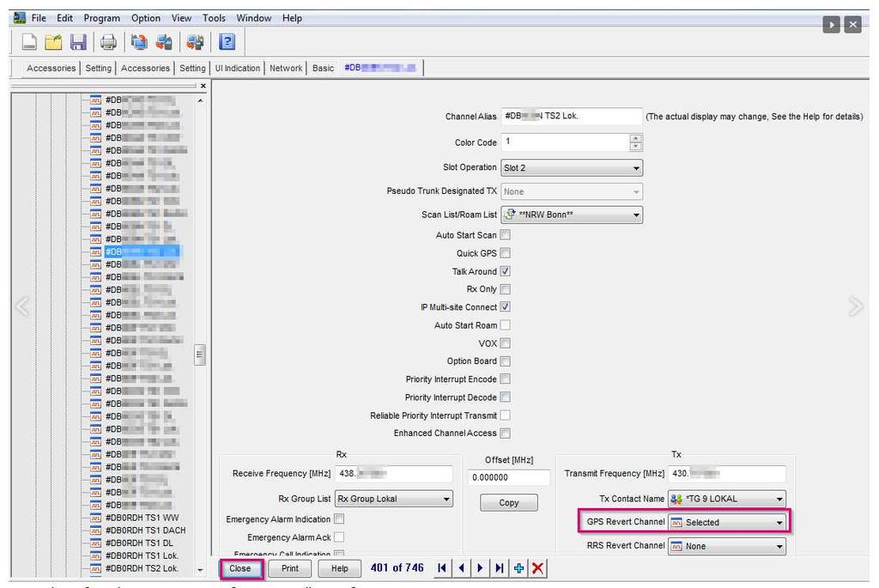
Task: Decrease Color Code with down arrow
Action: click(x=635, y=146)
